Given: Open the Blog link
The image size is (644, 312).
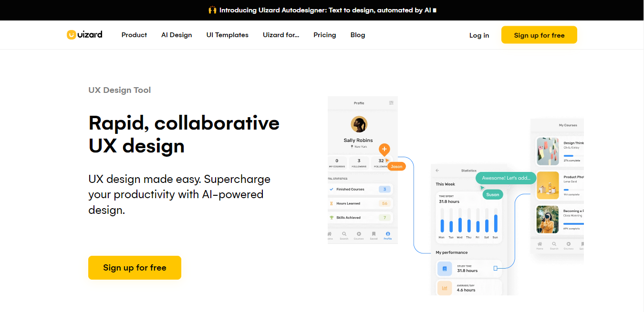Looking at the screenshot, I should pyautogui.click(x=358, y=35).
